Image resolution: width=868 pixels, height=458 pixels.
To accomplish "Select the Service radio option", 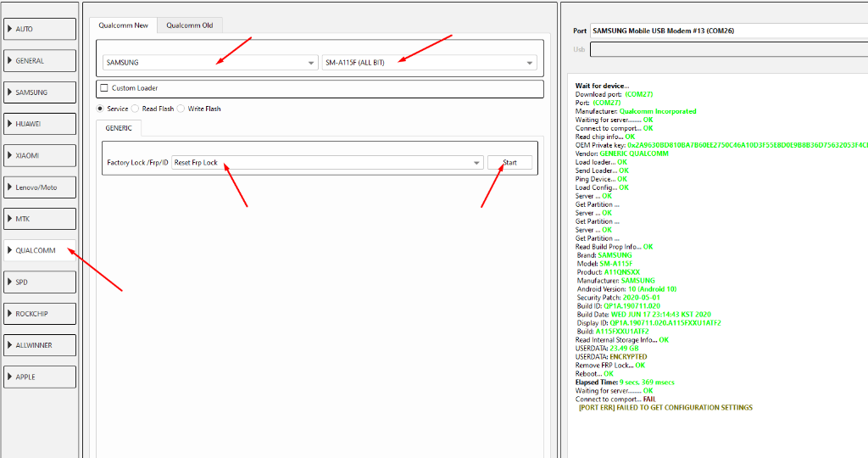I will click(x=100, y=109).
